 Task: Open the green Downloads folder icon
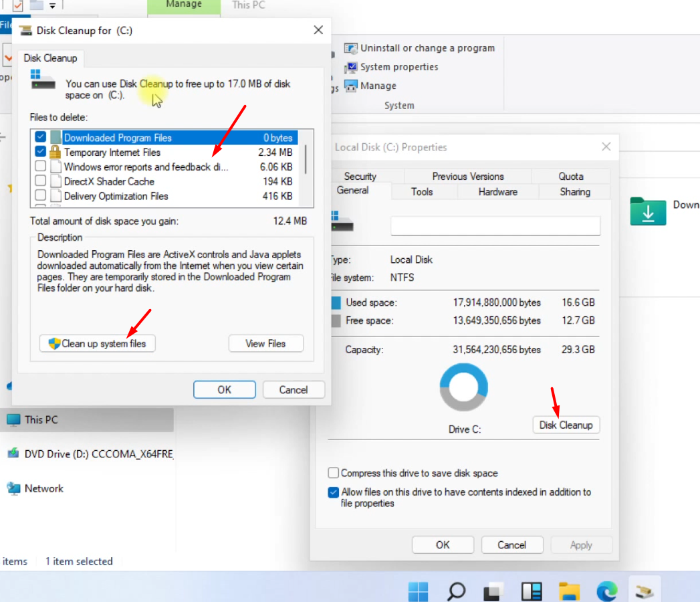(648, 211)
